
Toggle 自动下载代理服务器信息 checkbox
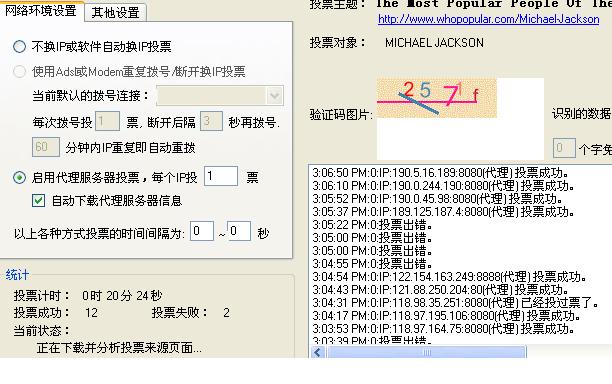pyautogui.click(x=38, y=201)
